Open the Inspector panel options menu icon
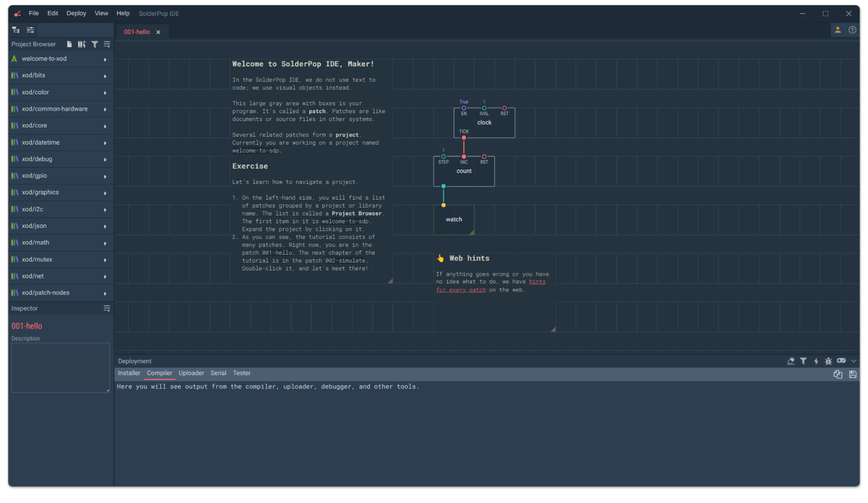Viewport: 868px width, 503px height. click(x=107, y=309)
